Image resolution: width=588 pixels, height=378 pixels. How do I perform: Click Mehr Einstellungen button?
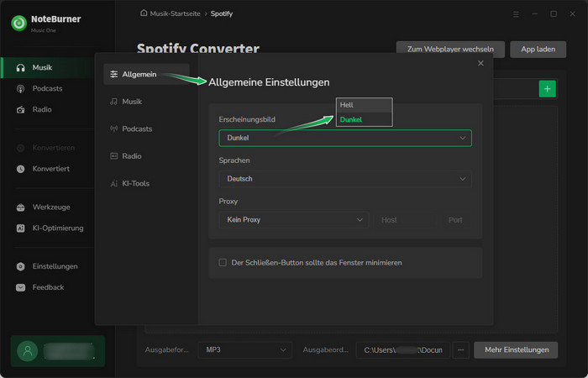tap(516, 350)
